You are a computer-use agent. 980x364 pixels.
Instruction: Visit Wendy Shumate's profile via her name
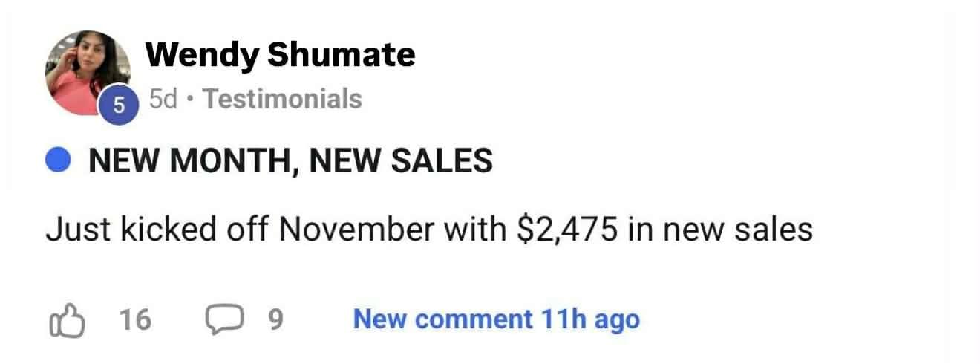pyautogui.click(x=280, y=55)
